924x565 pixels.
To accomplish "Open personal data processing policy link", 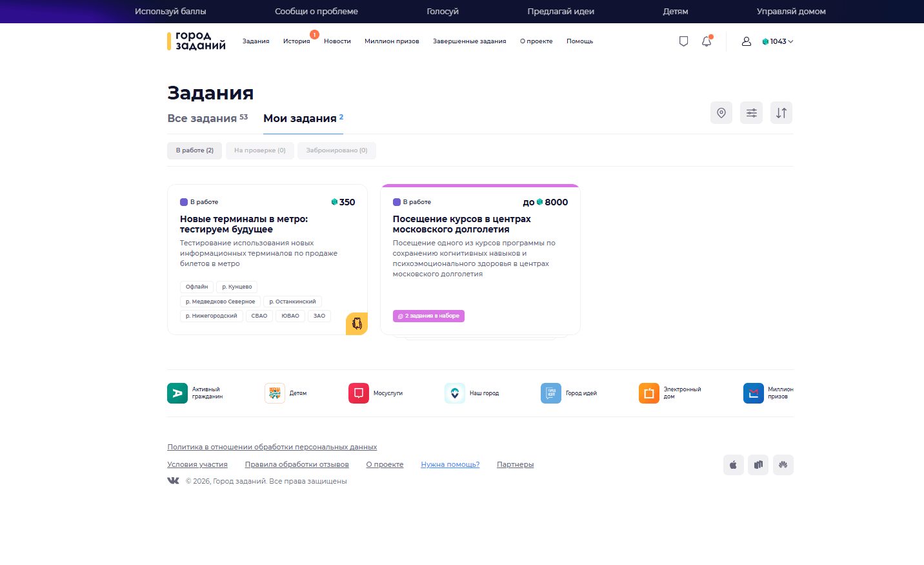I will pos(272,447).
